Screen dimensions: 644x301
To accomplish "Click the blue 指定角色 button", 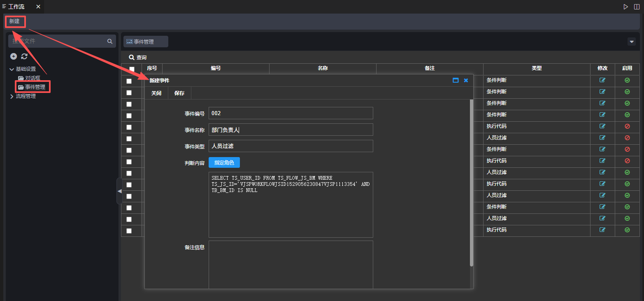I will pos(224,162).
